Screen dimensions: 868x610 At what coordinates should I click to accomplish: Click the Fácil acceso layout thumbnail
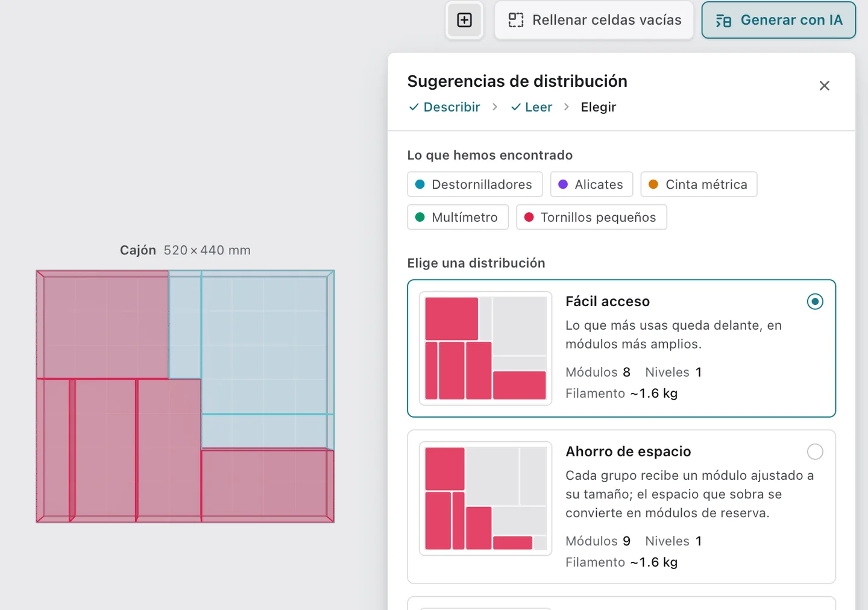click(x=486, y=348)
